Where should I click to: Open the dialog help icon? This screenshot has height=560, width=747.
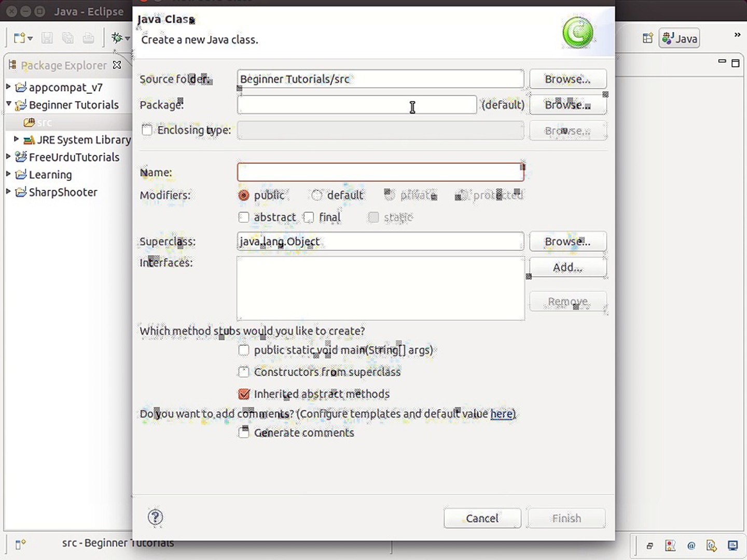coord(155,517)
